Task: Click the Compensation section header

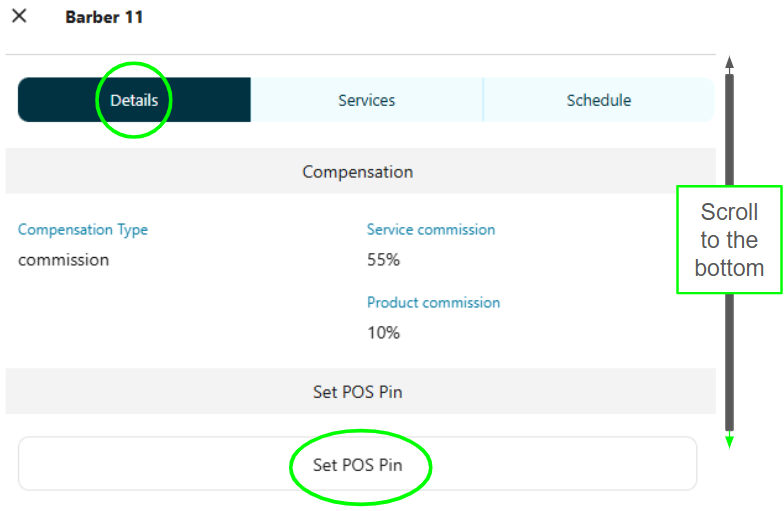Action: coord(357,172)
